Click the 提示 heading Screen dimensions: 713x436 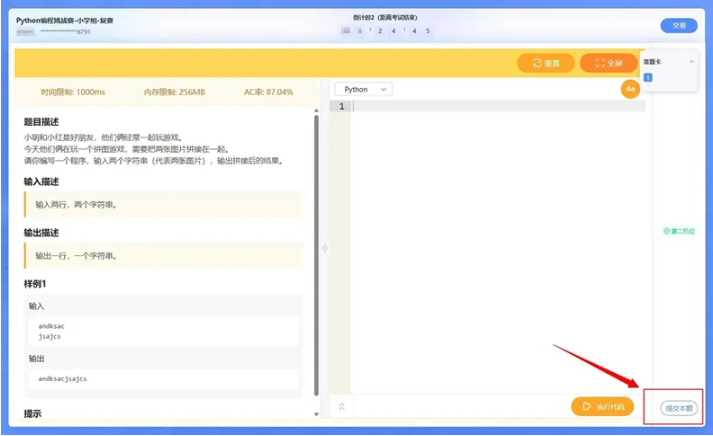[33, 414]
